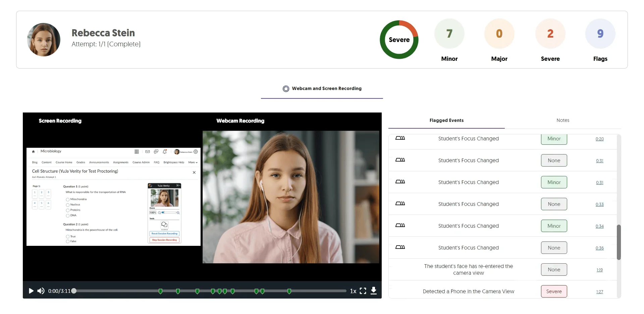The image size is (644, 314).
Task: Download the session recording
Action: click(x=374, y=291)
